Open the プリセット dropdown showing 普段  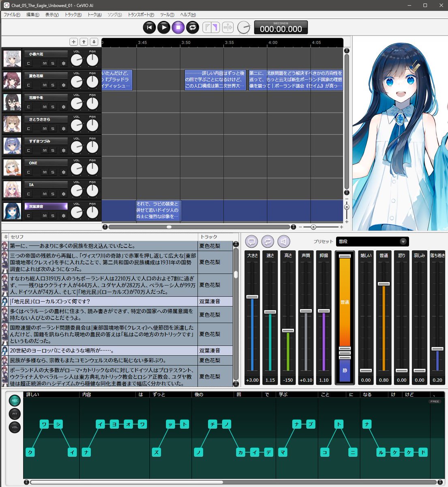[372, 241]
